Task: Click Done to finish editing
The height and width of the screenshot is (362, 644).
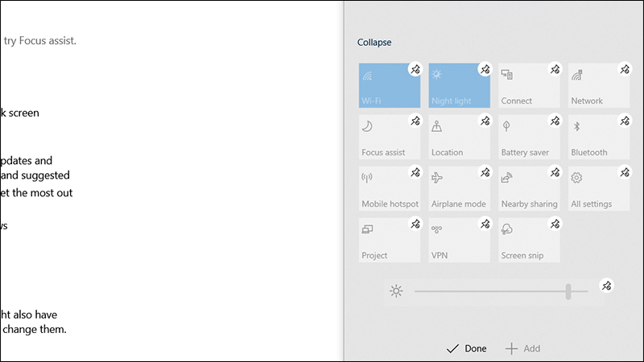Action: tap(466, 348)
